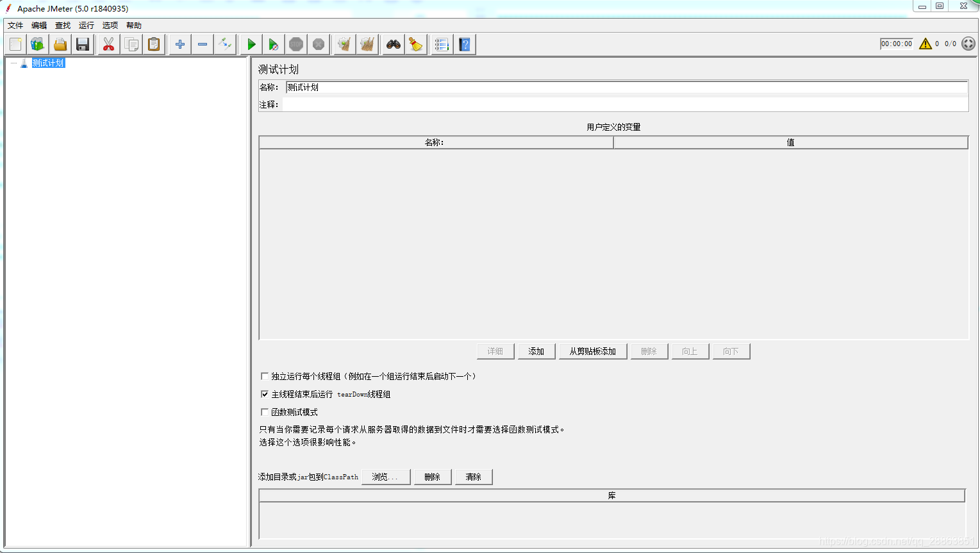Click the 值 column header
The width and height of the screenshot is (980, 553).
[x=790, y=142]
